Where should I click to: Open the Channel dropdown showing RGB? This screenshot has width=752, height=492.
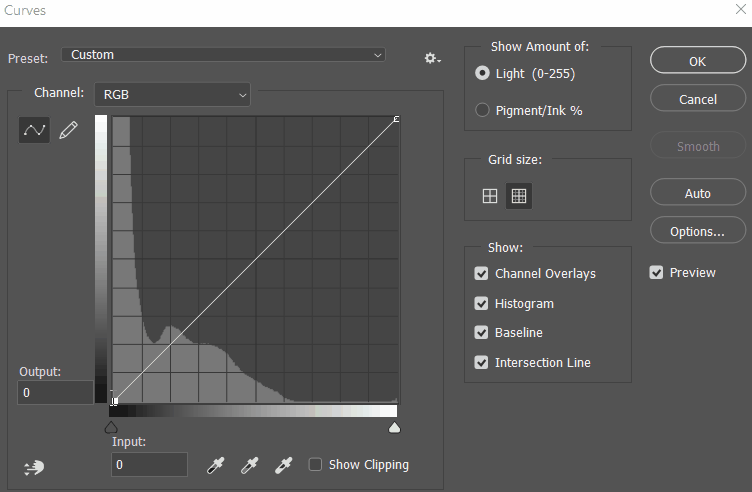click(172, 94)
